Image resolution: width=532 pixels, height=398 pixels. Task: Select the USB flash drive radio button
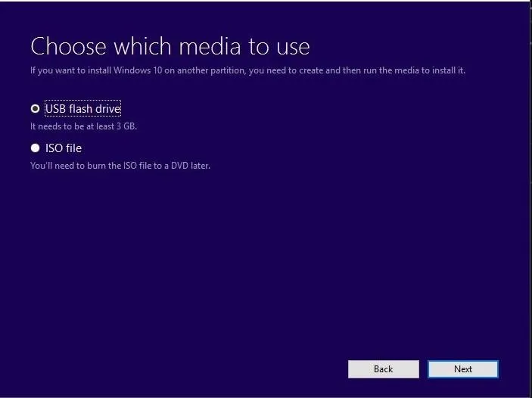pos(35,108)
